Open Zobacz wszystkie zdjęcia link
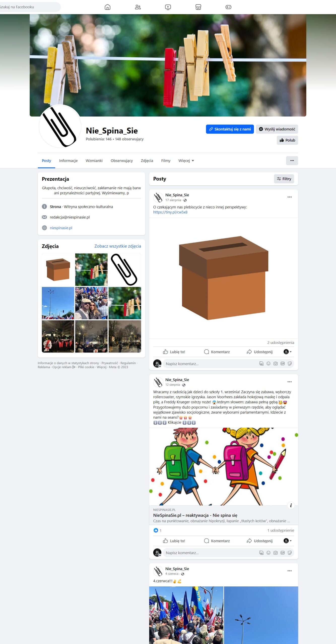This screenshot has width=336, height=644. click(118, 246)
